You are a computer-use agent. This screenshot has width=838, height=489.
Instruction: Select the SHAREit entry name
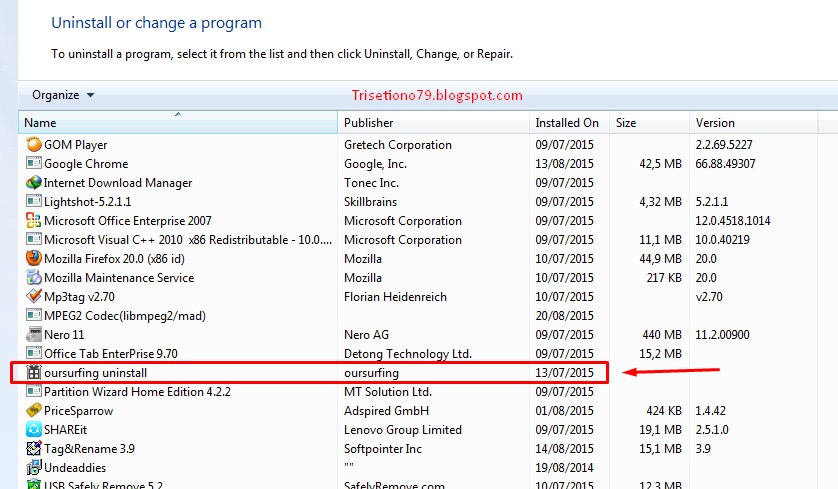pyautogui.click(x=65, y=430)
